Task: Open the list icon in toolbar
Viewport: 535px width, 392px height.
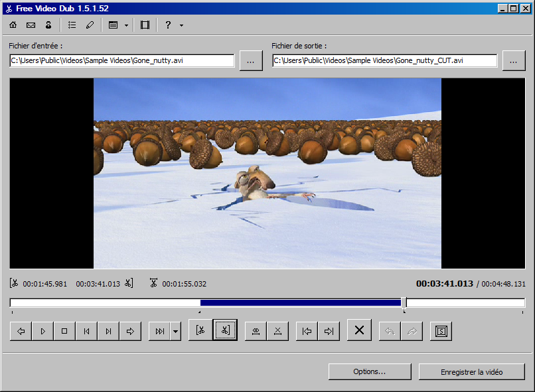Action: tap(72, 25)
